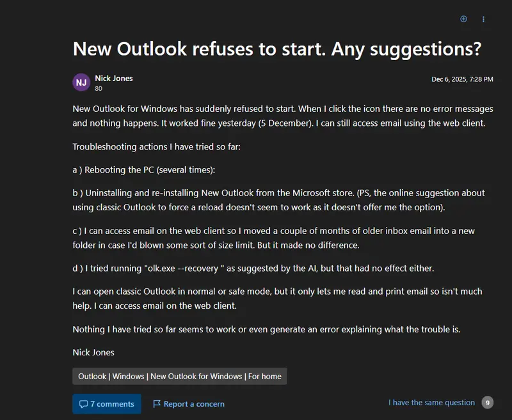The height and width of the screenshot is (420, 512).
Task: Select the Windows tag
Action: [x=129, y=376]
